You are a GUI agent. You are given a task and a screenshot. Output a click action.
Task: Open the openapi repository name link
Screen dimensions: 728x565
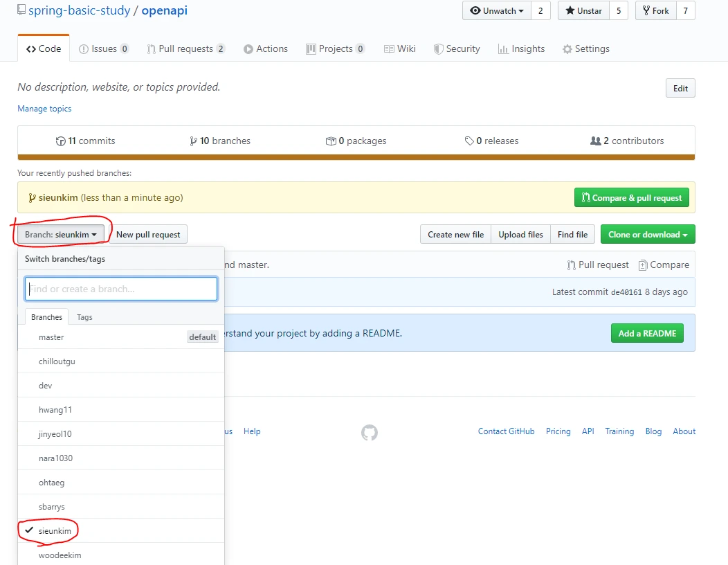[165, 10]
